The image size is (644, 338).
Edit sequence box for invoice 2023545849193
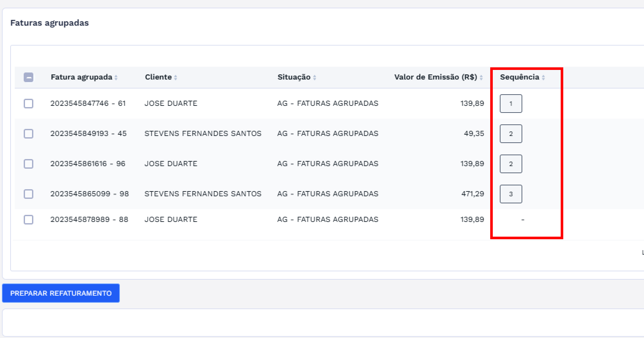coord(511,134)
